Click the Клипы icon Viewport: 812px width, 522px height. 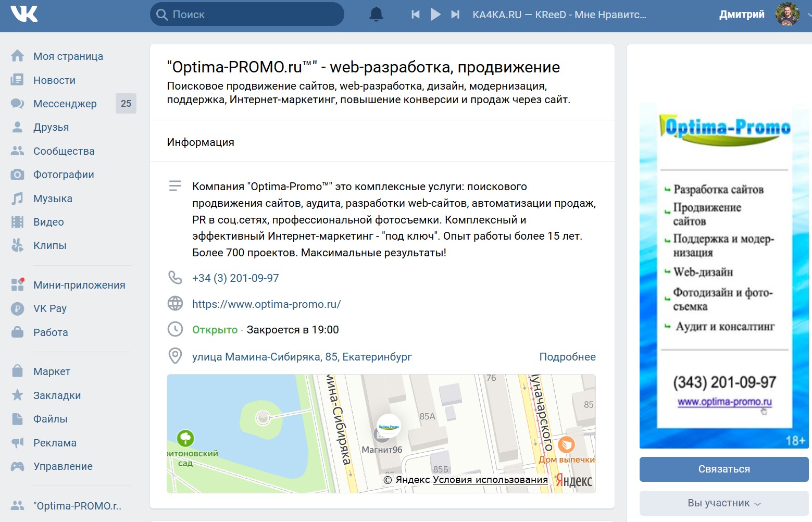[18, 245]
